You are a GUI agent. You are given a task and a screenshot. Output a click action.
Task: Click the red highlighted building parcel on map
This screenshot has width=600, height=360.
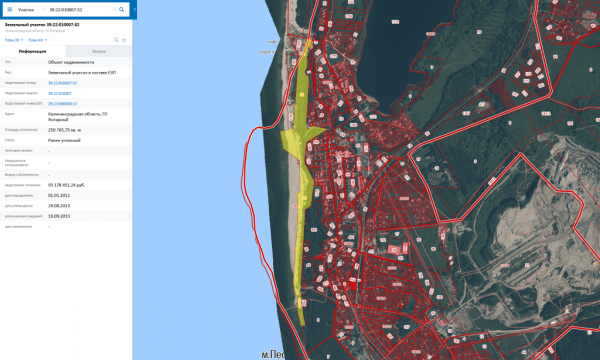click(394, 250)
